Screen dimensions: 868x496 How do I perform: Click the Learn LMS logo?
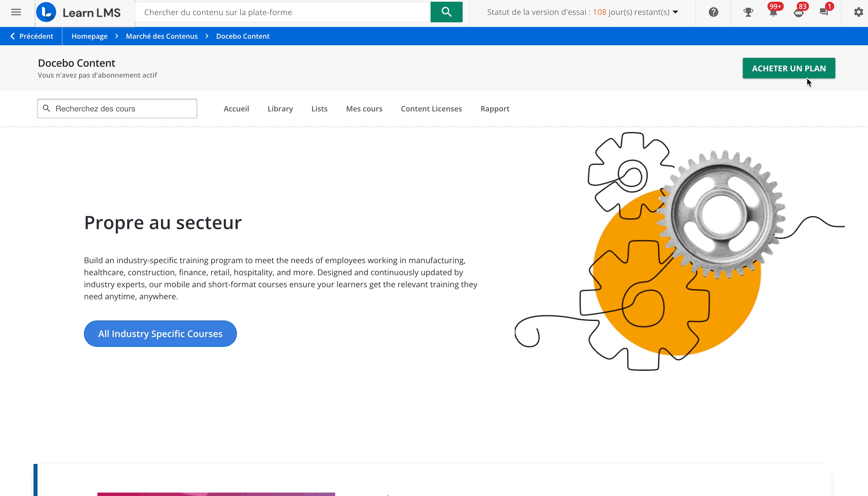click(79, 12)
